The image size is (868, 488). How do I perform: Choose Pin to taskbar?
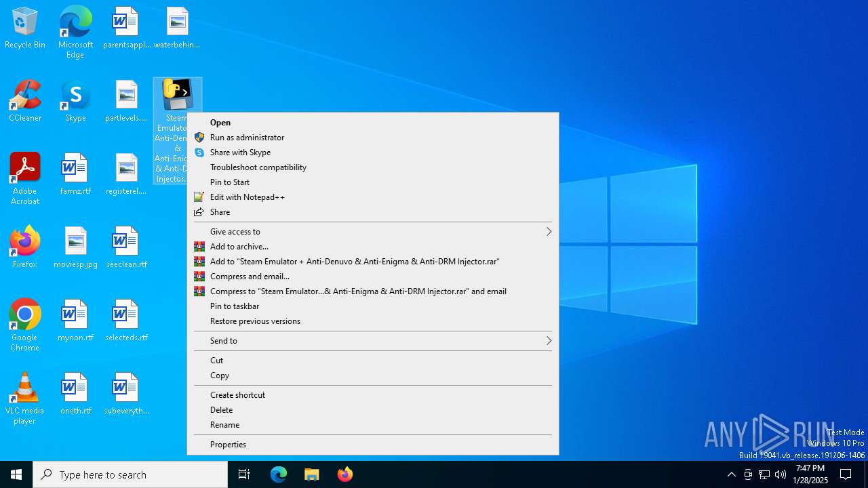(x=373, y=306)
